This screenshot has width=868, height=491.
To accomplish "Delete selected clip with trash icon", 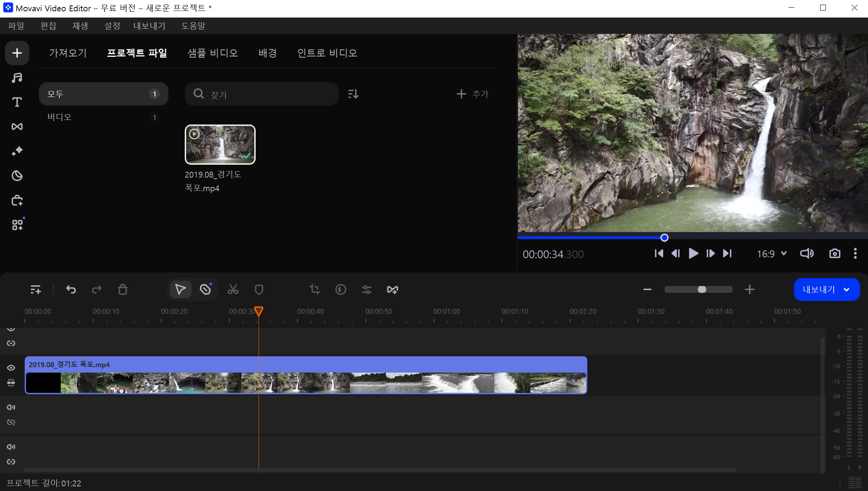I will 123,289.
